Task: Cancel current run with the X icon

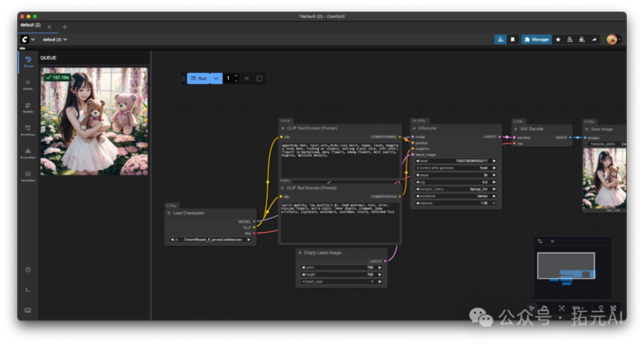Action: (x=246, y=78)
